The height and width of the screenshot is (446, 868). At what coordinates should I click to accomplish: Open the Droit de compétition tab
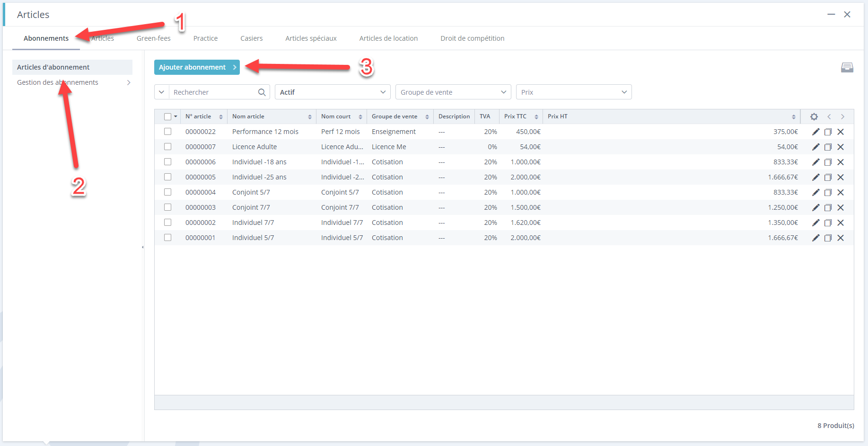click(472, 38)
